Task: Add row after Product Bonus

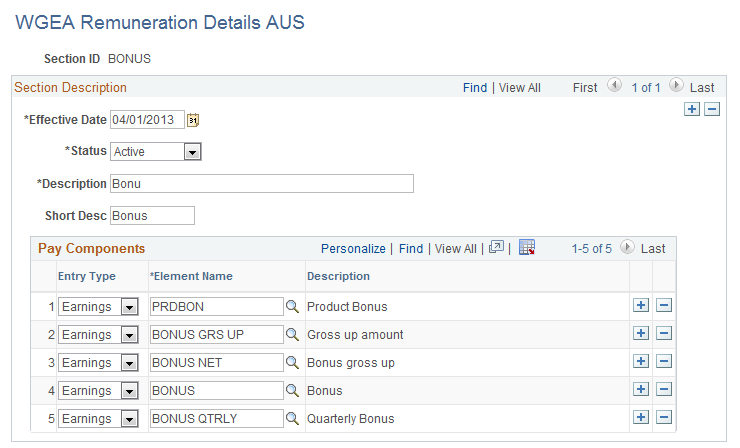Action: click(641, 305)
